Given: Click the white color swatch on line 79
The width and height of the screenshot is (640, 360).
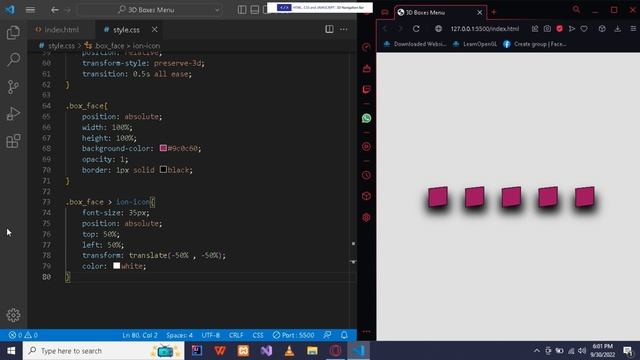Looking at the screenshot, I should point(116,265).
